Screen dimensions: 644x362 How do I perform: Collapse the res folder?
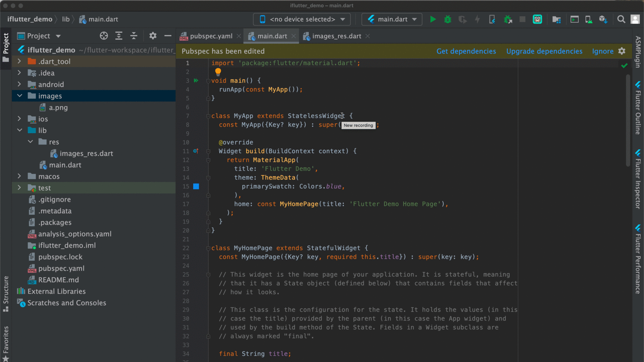30,142
